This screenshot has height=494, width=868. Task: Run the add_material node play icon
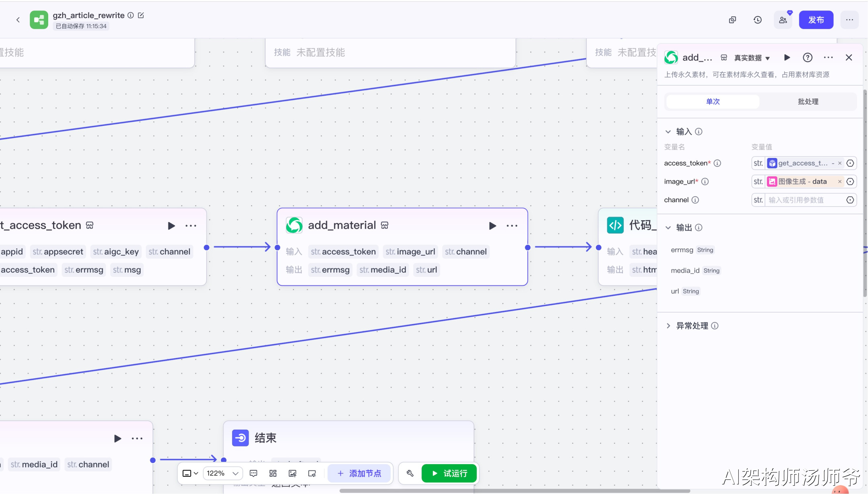point(492,226)
